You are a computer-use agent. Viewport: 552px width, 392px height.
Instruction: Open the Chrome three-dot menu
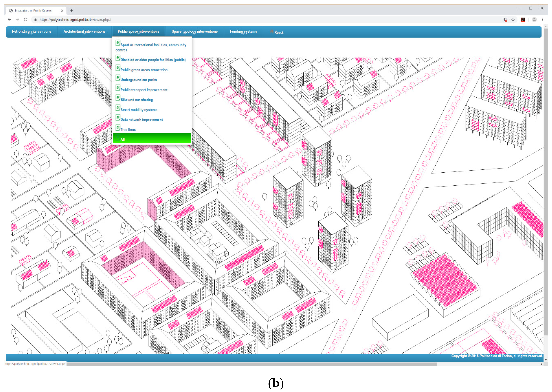542,20
